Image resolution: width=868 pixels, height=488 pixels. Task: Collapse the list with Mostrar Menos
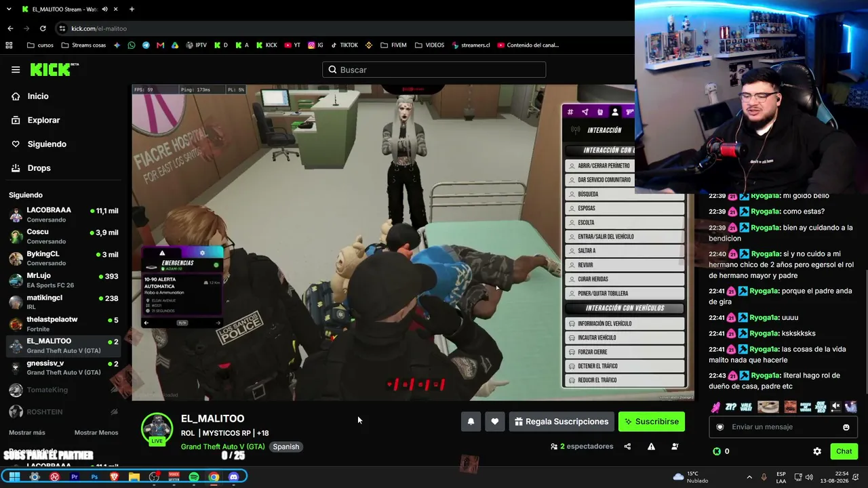(x=96, y=432)
